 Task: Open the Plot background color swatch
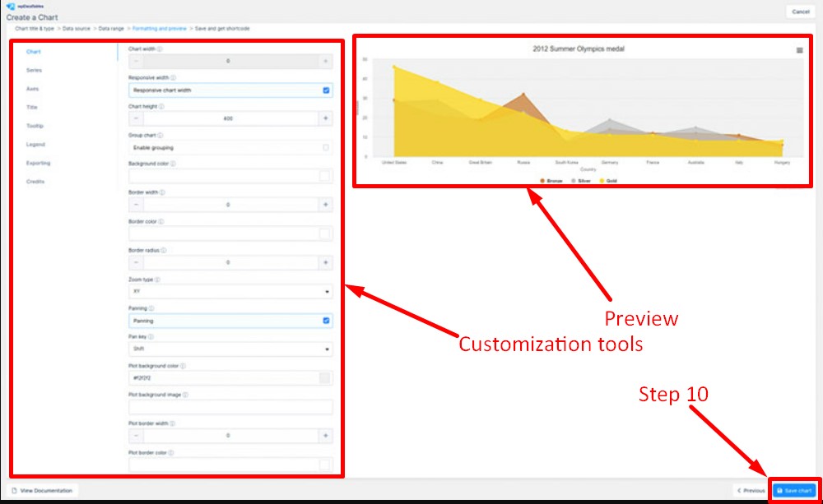[x=325, y=378]
